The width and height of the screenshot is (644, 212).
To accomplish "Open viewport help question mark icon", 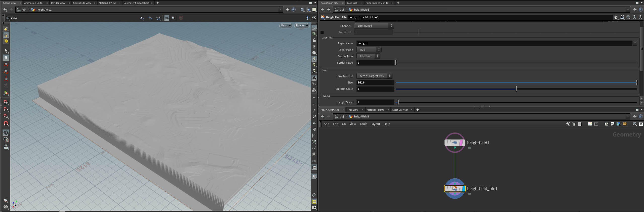I will (314, 18).
